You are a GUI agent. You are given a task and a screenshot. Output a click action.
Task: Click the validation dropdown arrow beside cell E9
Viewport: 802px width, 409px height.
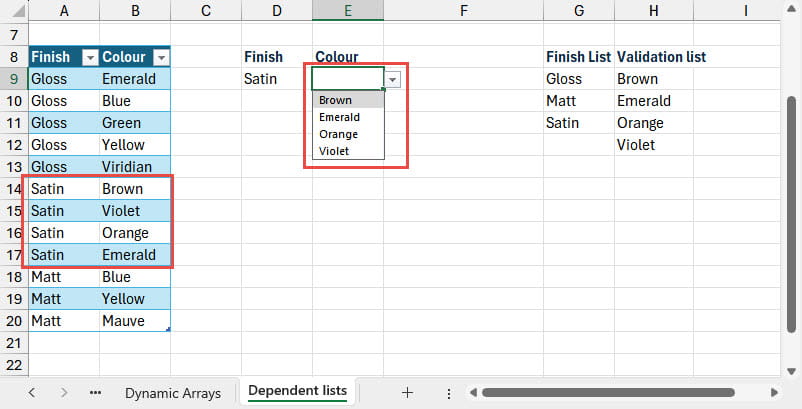pyautogui.click(x=393, y=79)
